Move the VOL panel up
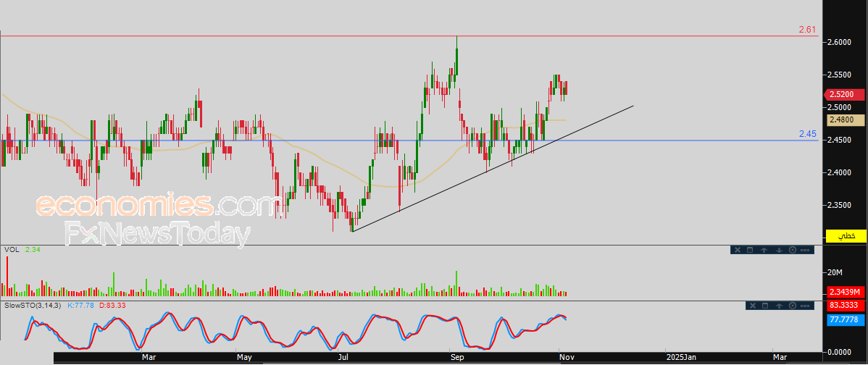868x365 pixels. [x=764, y=250]
